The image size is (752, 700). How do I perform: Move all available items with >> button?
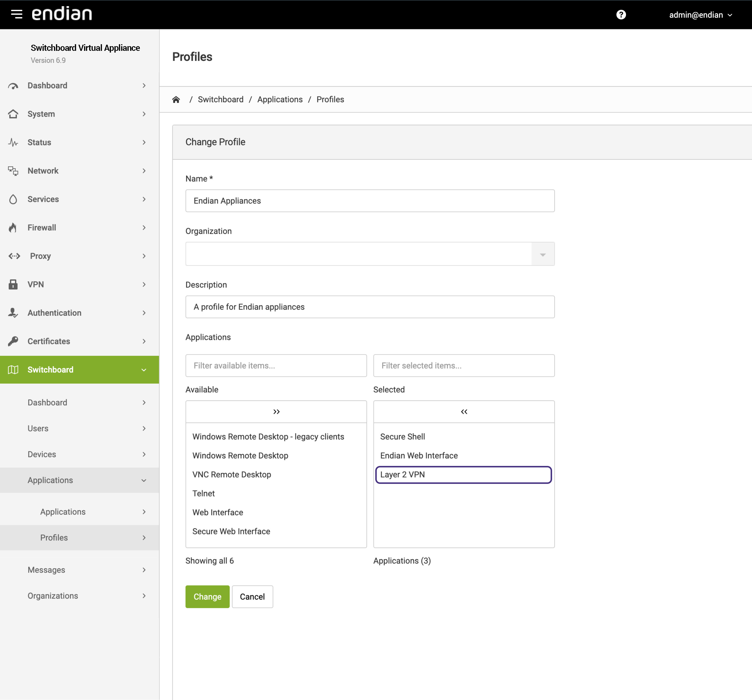pos(276,412)
